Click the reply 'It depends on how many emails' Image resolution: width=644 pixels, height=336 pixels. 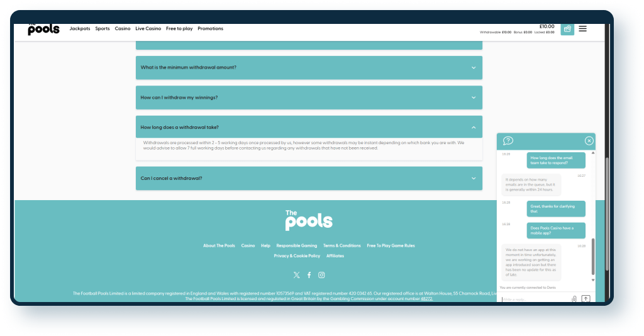click(531, 184)
